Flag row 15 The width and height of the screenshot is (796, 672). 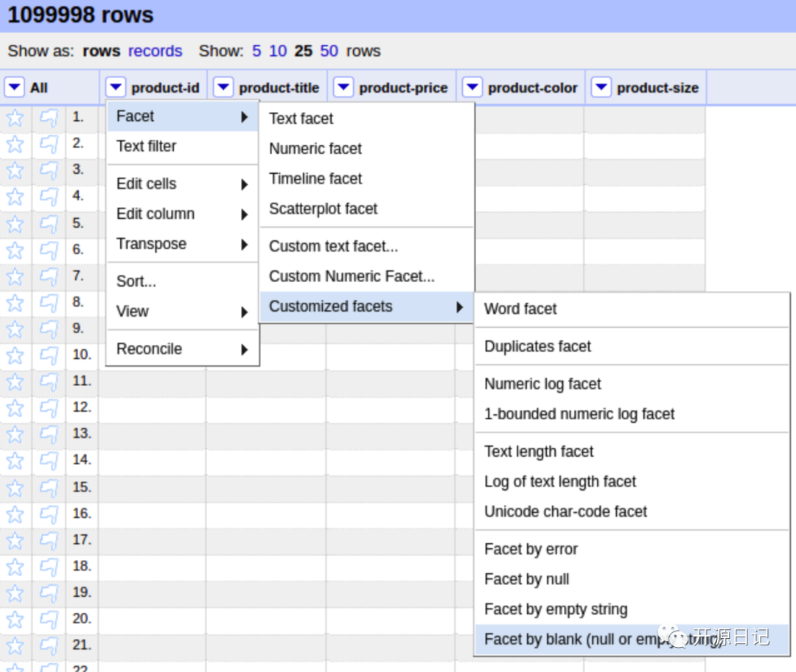[49, 487]
